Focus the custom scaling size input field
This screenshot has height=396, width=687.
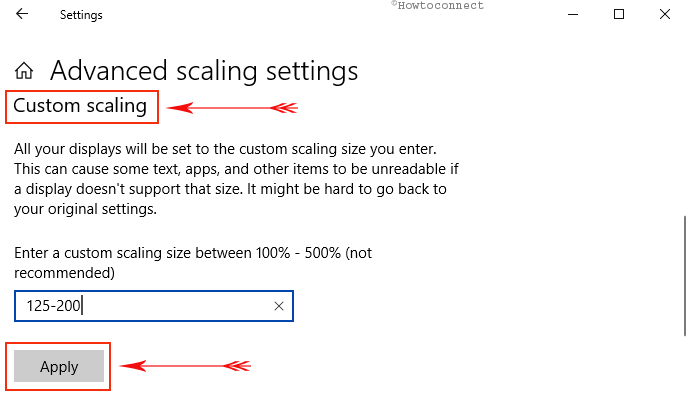154,306
